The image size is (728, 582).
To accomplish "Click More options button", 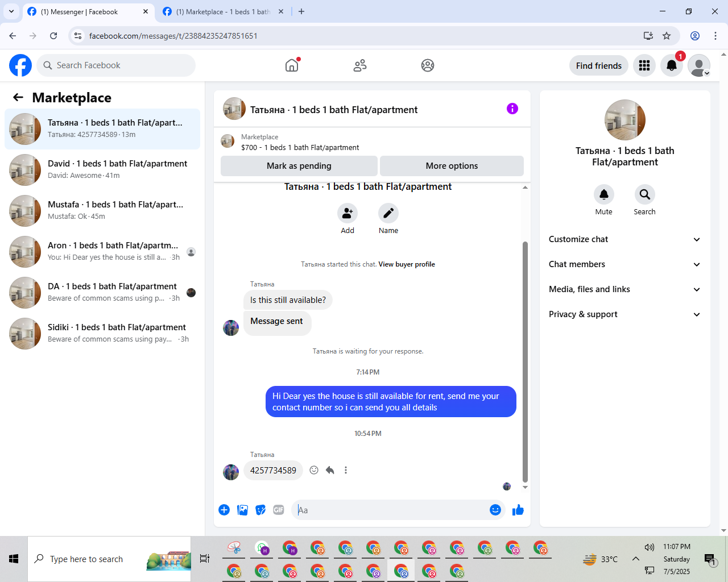I will (452, 166).
